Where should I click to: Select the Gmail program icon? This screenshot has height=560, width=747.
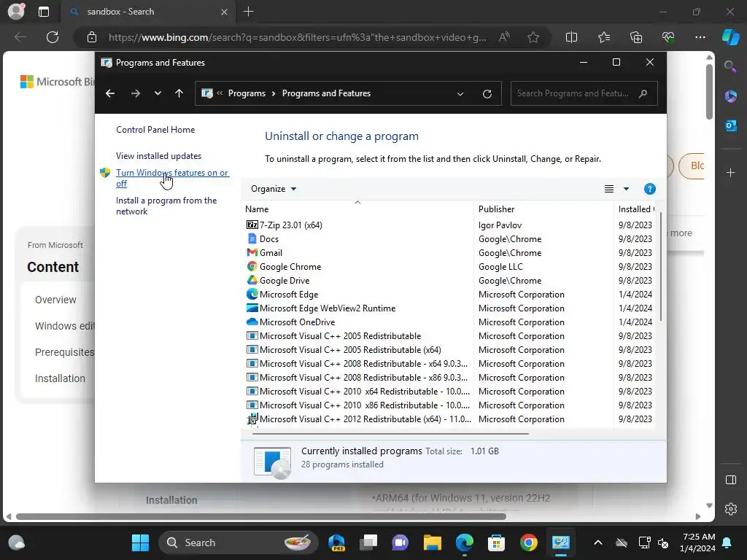(x=252, y=252)
